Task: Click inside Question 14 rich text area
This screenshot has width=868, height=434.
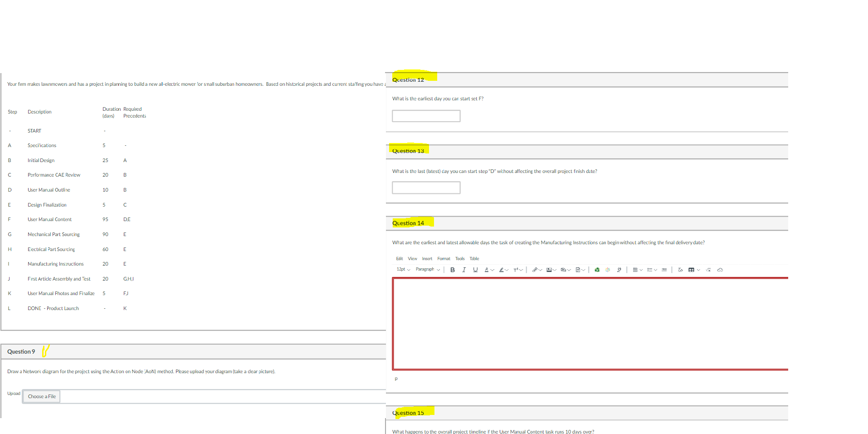Action: (590, 324)
